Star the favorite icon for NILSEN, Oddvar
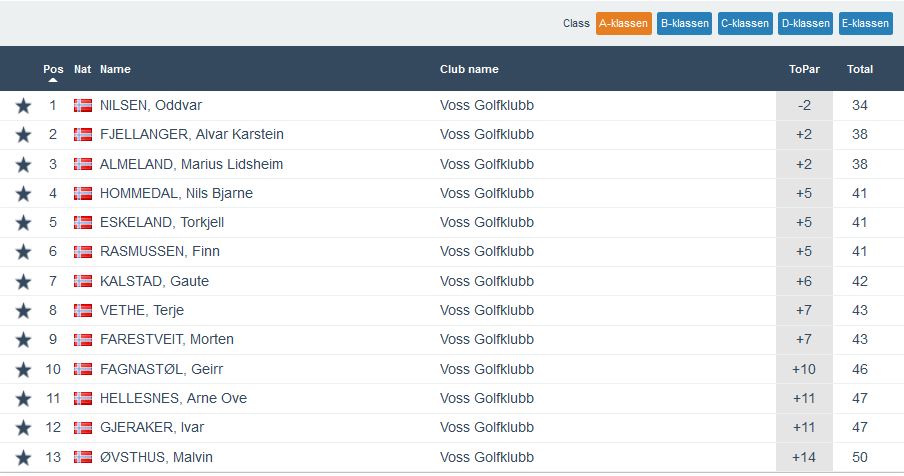 pyautogui.click(x=23, y=106)
